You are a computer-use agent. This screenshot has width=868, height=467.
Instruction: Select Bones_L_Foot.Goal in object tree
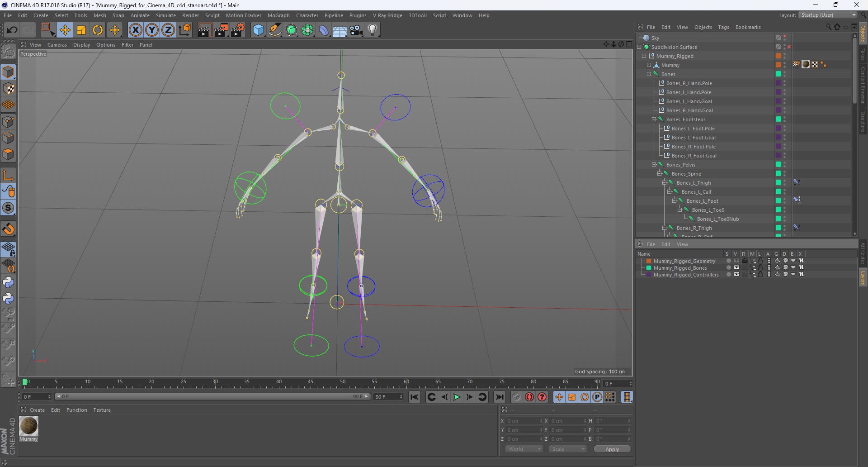pyautogui.click(x=693, y=138)
